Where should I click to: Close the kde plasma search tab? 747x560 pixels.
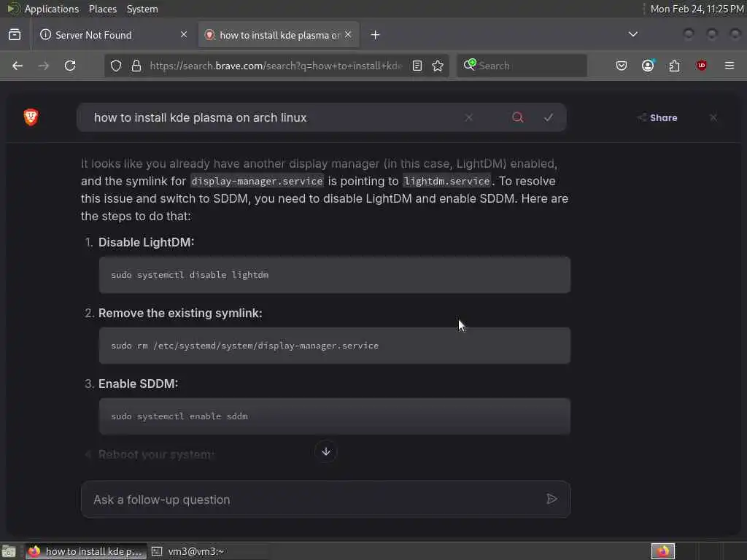pos(348,35)
